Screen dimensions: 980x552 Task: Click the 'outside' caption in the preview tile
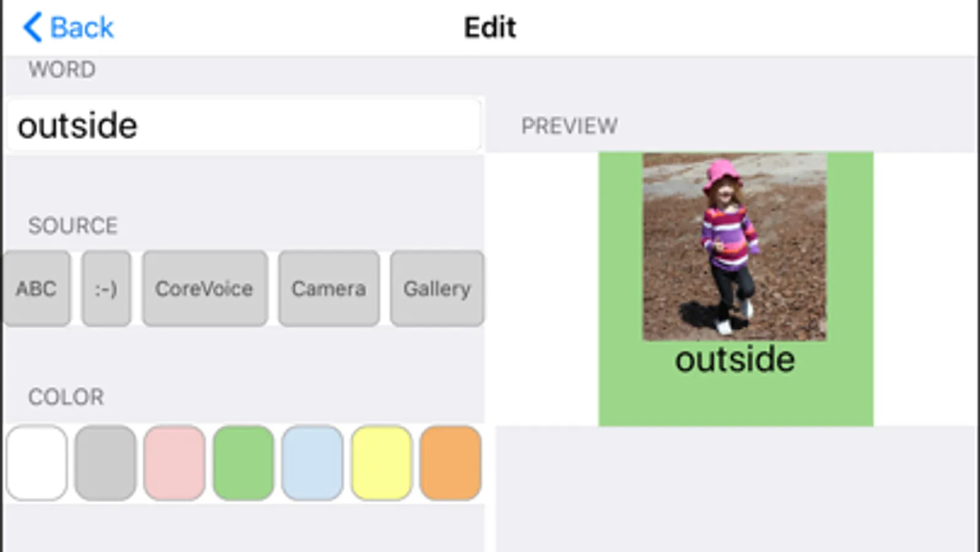735,359
